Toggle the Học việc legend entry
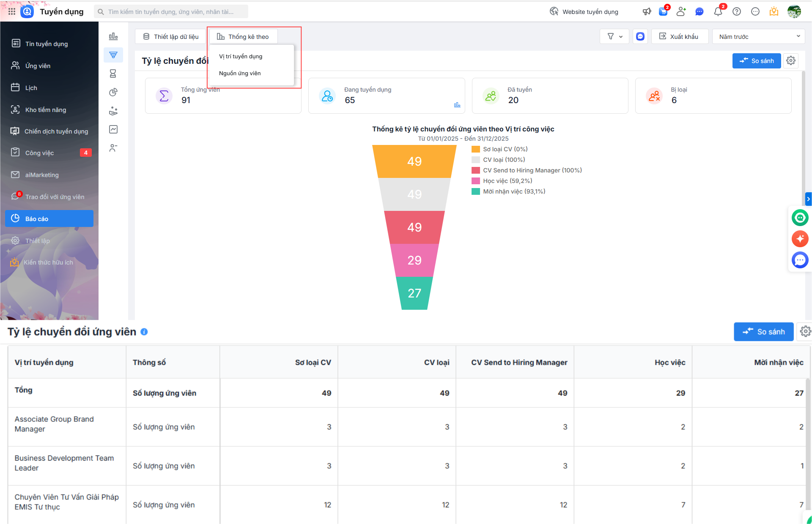 [507, 181]
